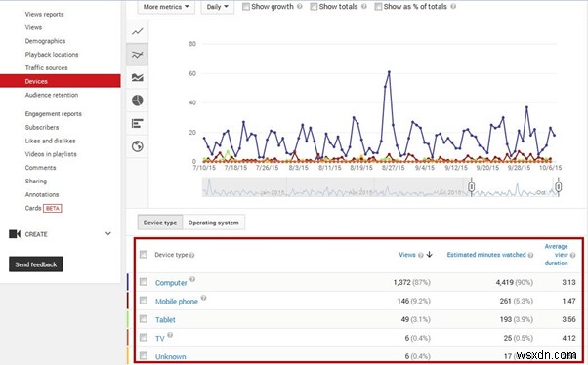Switch to pie chart view icon
This screenshot has height=365, width=588.
pyautogui.click(x=138, y=101)
